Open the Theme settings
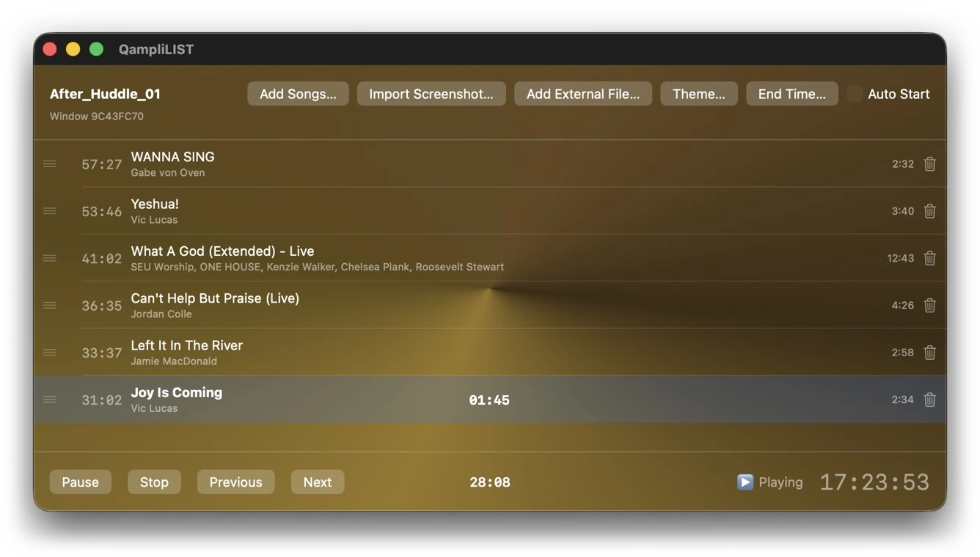Screen dimensions: 980x557 [x=699, y=94]
